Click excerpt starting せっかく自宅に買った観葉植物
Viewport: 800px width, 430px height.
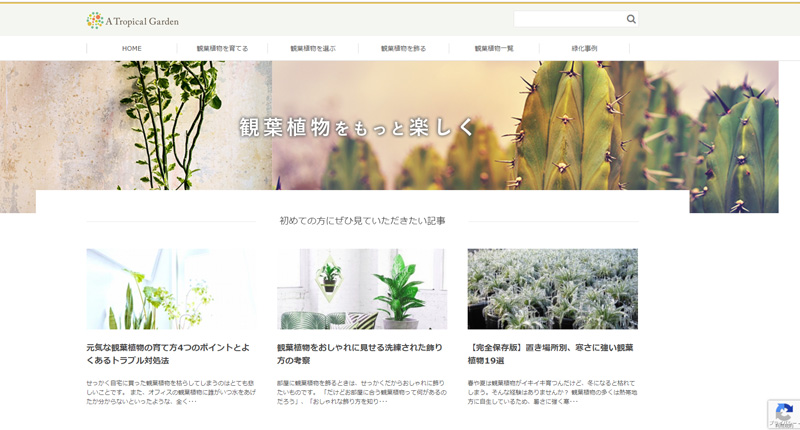(171, 392)
